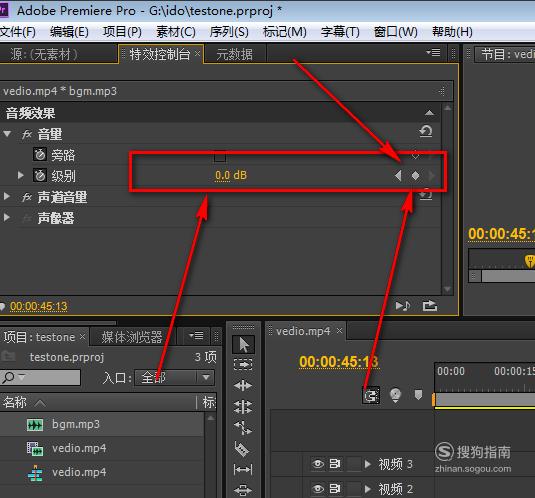Select bgm.mp3 in project list
The image size is (535, 498).
tap(76, 424)
